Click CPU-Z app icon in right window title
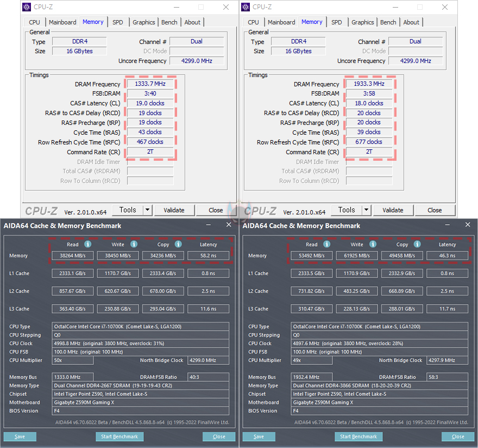478x448 pixels. (246, 7)
